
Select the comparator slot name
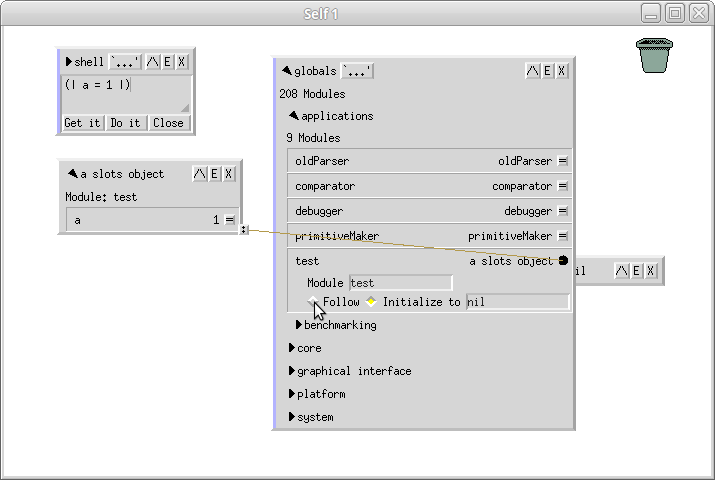pyautogui.click(x=325, y=186)
